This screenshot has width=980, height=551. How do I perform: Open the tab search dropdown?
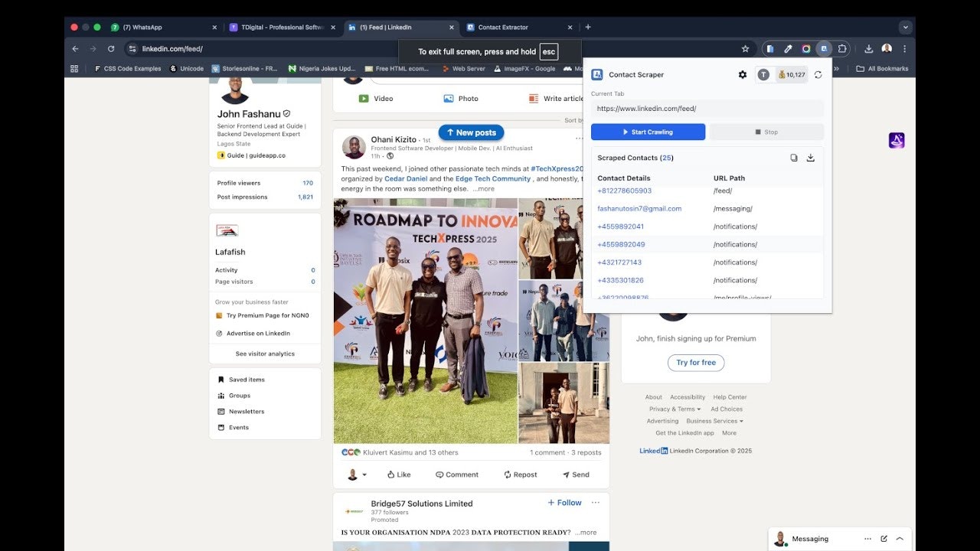pyautogui.click(x=906, y=27)
